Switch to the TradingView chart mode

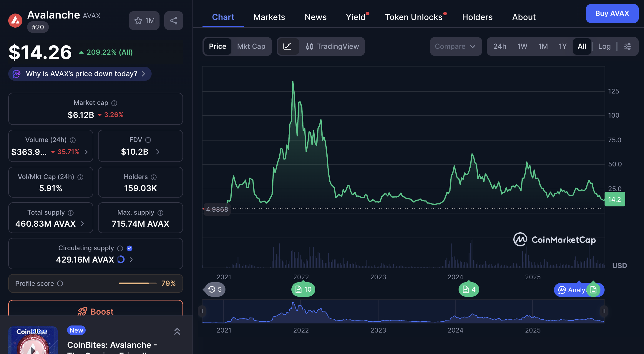tap(332, 46)
